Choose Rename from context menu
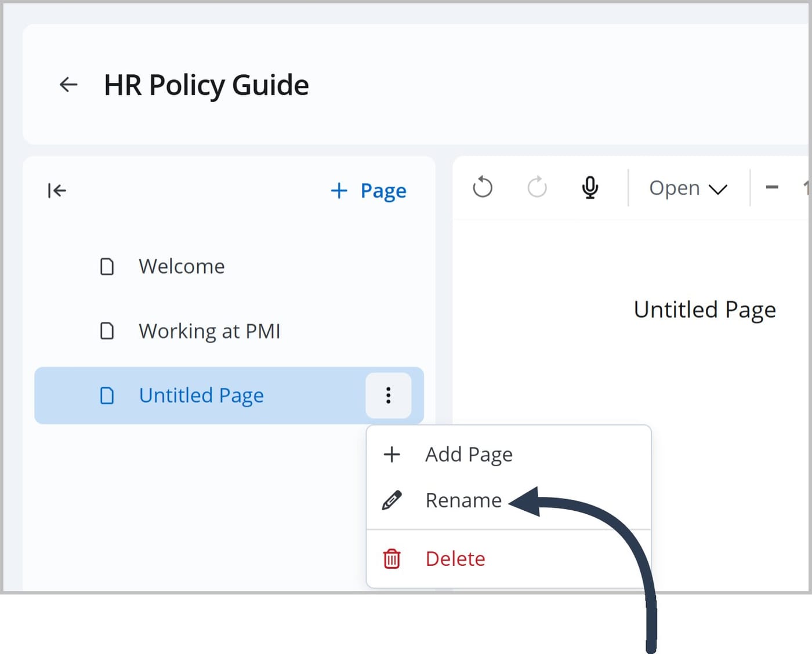This screenshot has height=654, width=812. tap(509, 500)
